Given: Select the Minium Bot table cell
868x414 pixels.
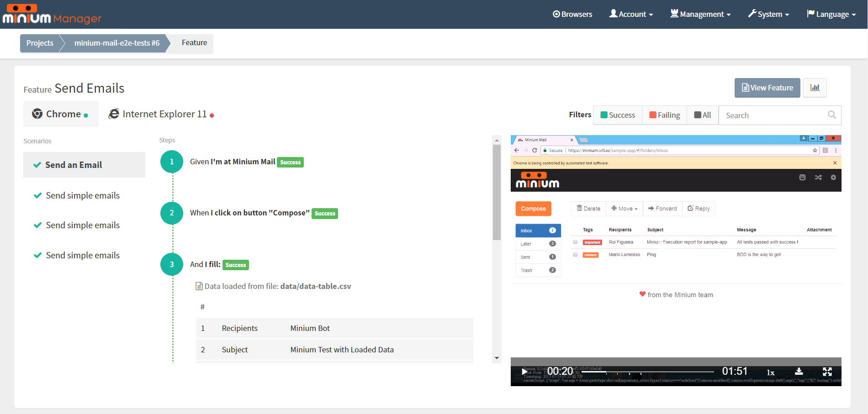Looking at the screenshot, I should (310, 328).
